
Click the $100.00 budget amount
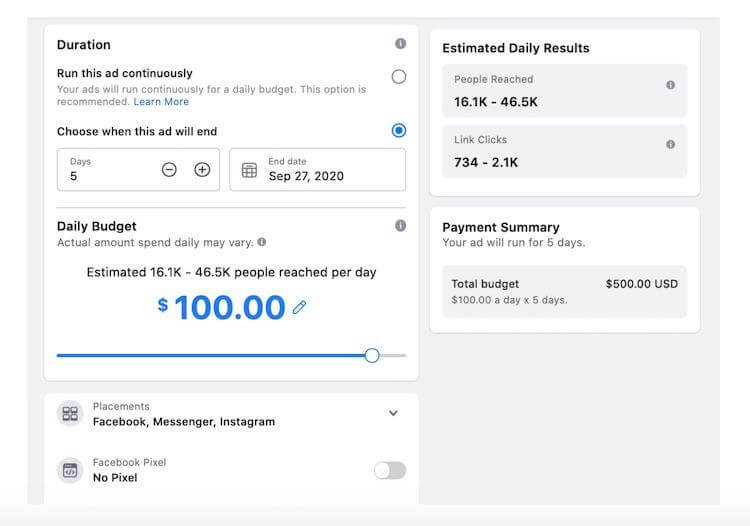click(229, 307)
